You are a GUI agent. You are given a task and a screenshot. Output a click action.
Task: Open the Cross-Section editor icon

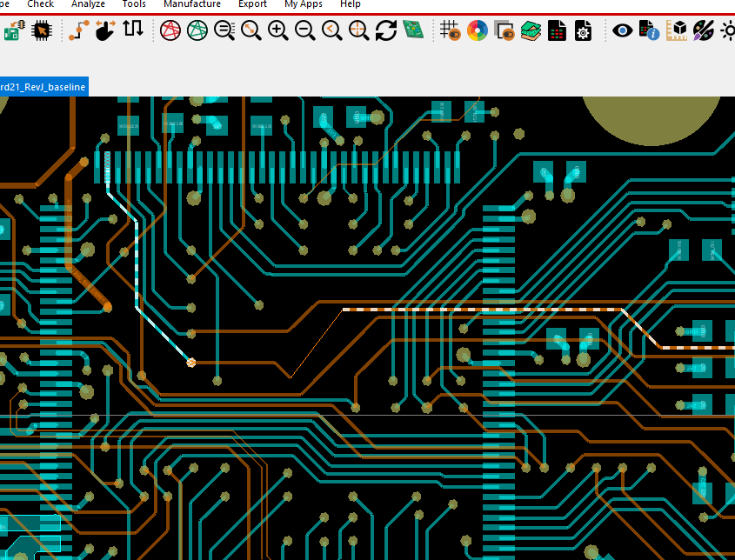pos(529,30)
